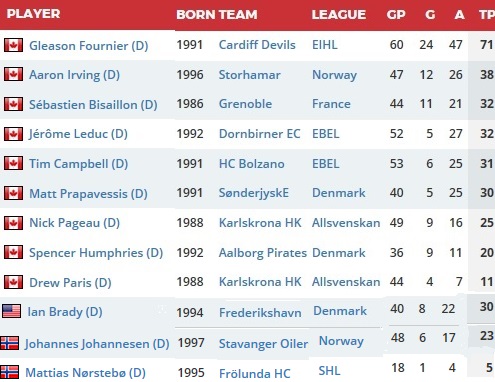
Task: Open Allsvenskan league for Nick Pageau
Action: [346, 223]
